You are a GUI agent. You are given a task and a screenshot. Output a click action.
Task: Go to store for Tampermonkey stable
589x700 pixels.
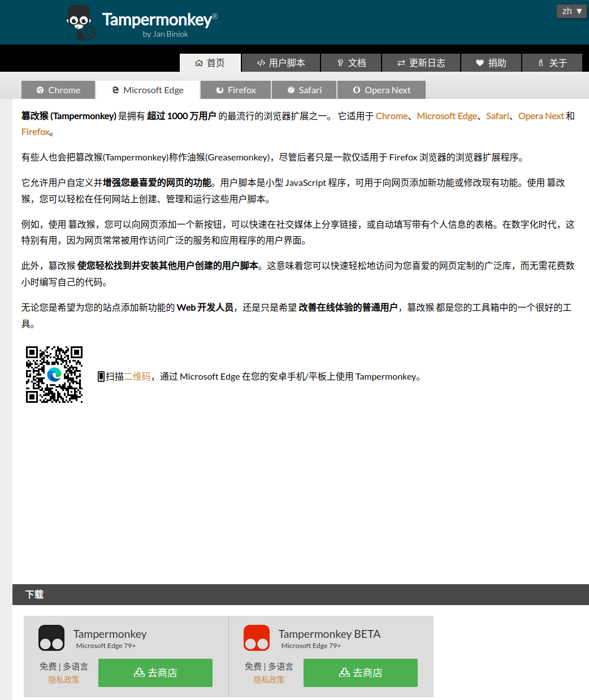coord(155,673)
